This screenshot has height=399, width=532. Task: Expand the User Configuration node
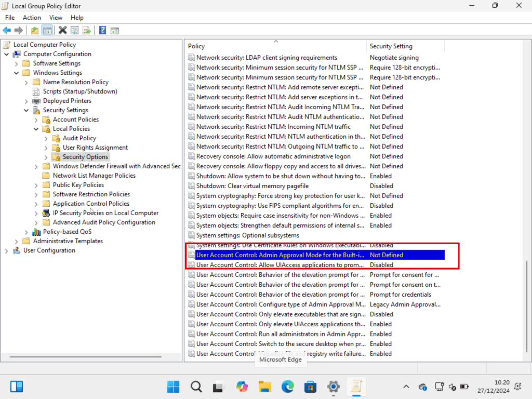click(7, 250)
